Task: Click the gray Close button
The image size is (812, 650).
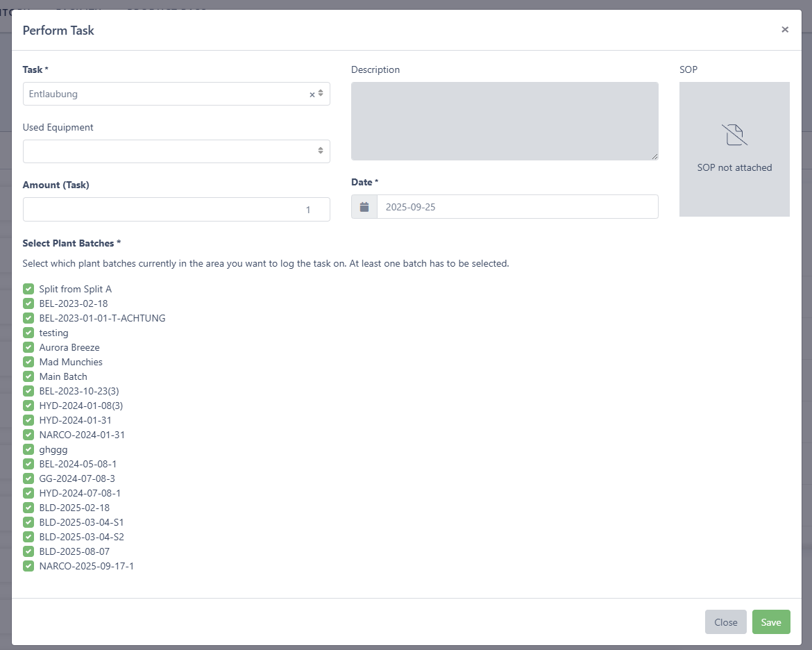Action: tap(725, 622)
